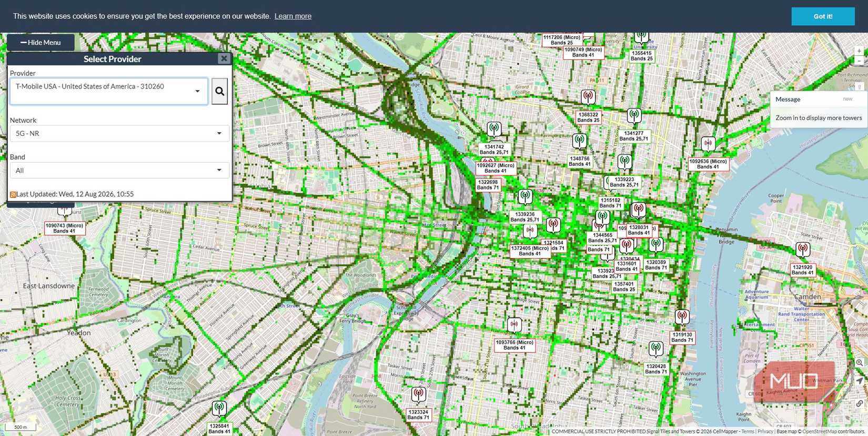Select tower marker 1348756 Bands 41
The image size is (868, 436).
click(x=579, y=141)
